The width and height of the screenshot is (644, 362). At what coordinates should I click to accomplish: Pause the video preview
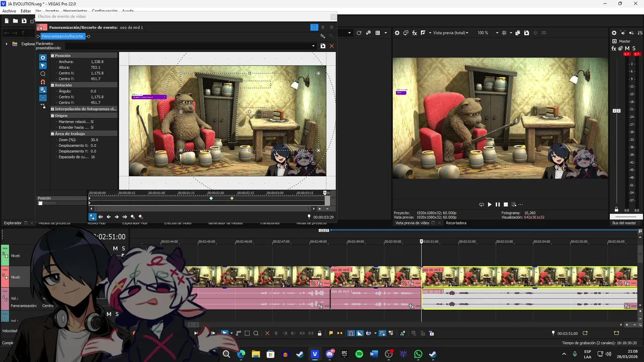(498, 205)
